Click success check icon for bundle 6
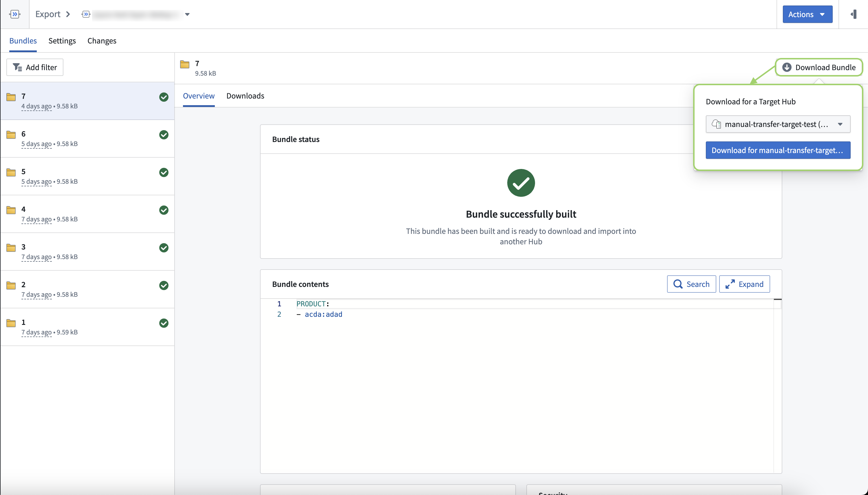This screenshot has width=868, height=495. tap(164, 135)
